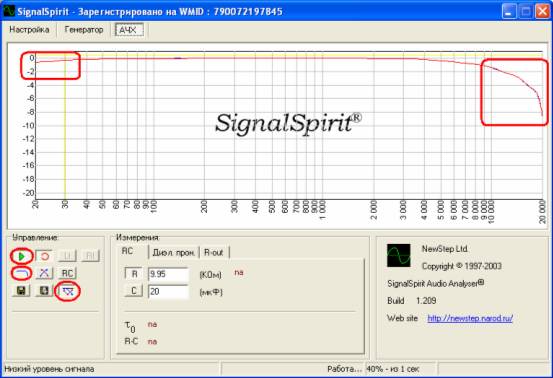Click the 'Copyright © 1997-2003' text
The image size is (553, 378).
pos(462,266)
